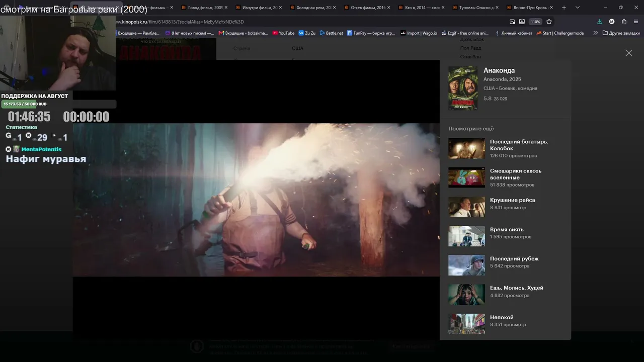
Task: Open the Входящие — Рамблер bookmark
Action: click(x=138, y=33)
